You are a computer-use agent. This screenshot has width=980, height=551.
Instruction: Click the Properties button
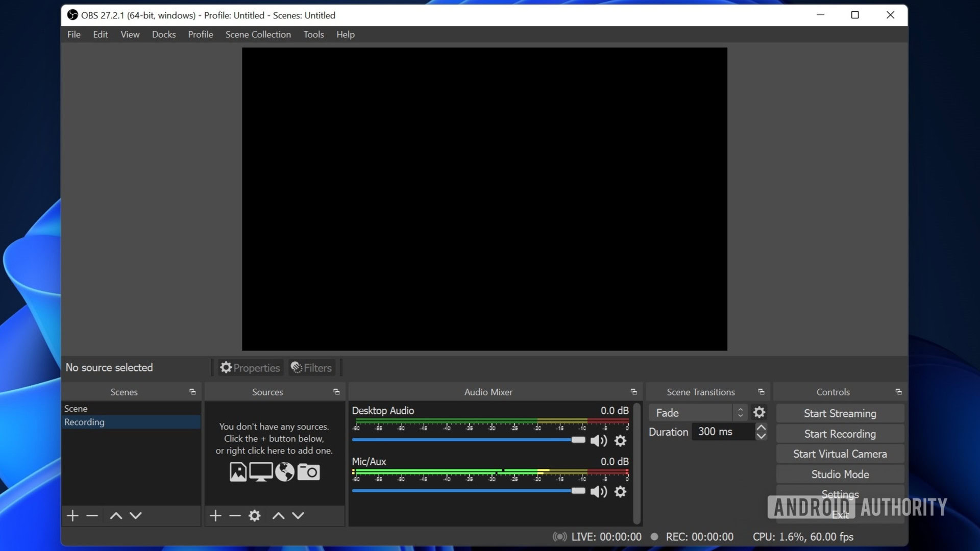point(250,368)
